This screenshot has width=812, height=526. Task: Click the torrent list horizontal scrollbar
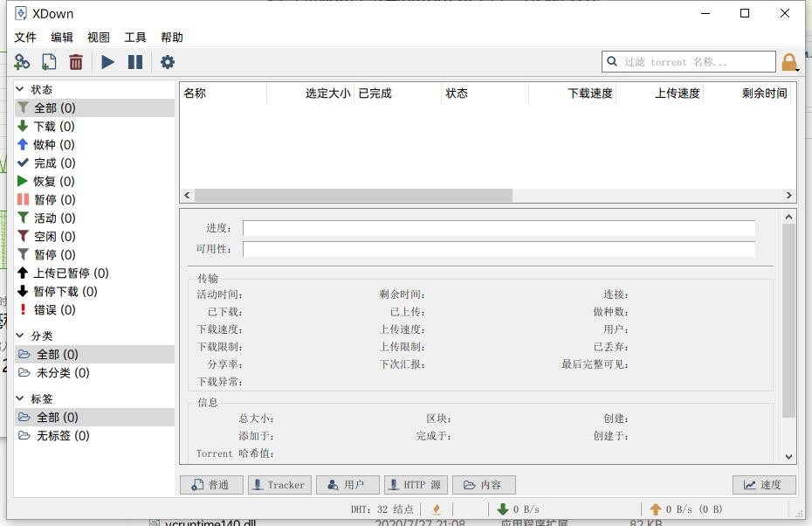pyautogui.click(x=353, y=196)
